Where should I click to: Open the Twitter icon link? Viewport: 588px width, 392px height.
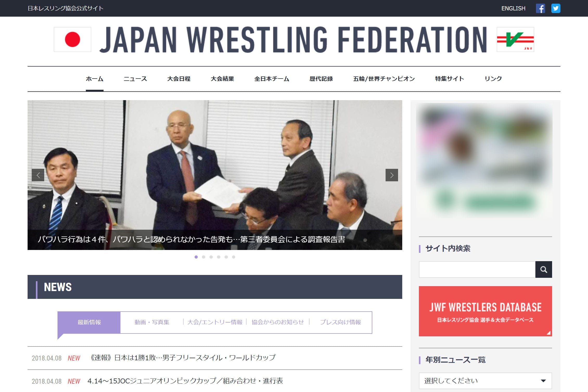point(556,8)
